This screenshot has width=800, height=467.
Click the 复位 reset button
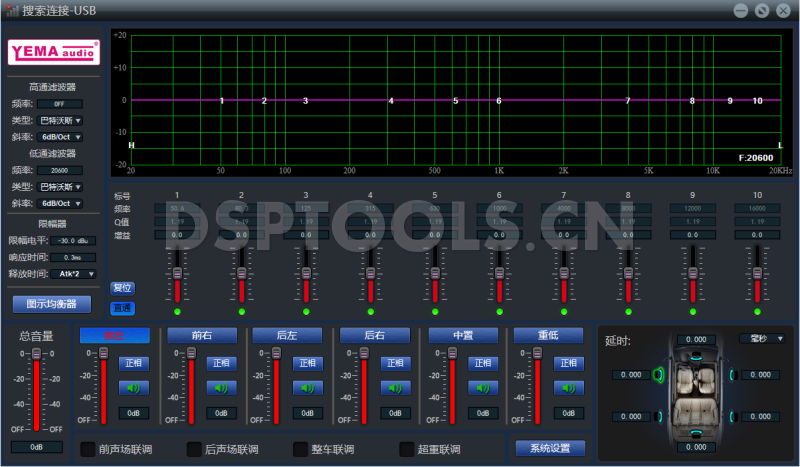[x=122, y=288]
